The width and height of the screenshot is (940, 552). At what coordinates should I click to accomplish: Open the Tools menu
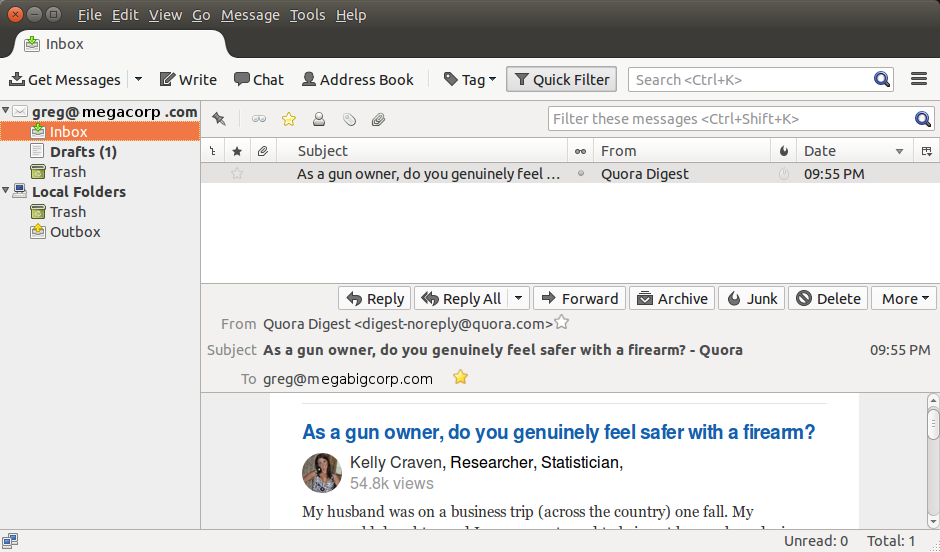(x=307, y=15)
